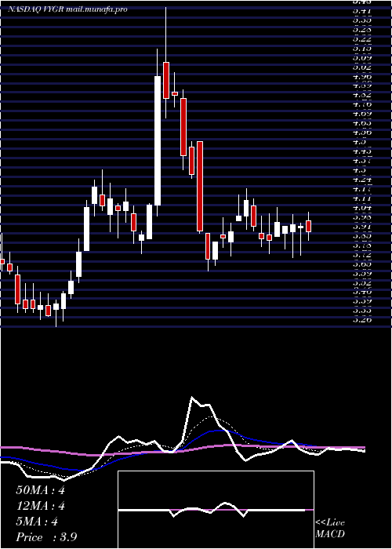Click the tallest white candlestick body

click(158, 140)
